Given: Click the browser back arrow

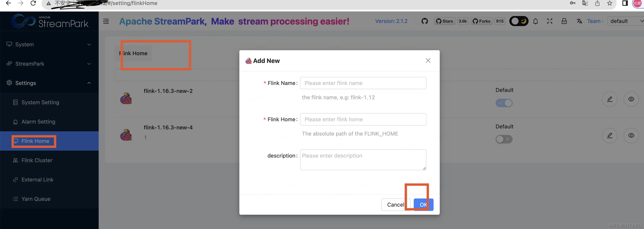Looking at the screenshot, I should tap(8, 3).
